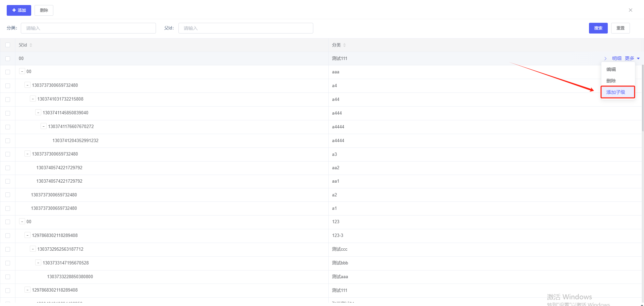Choose 编辑 from the dropdown menu

tap(611, 69)
